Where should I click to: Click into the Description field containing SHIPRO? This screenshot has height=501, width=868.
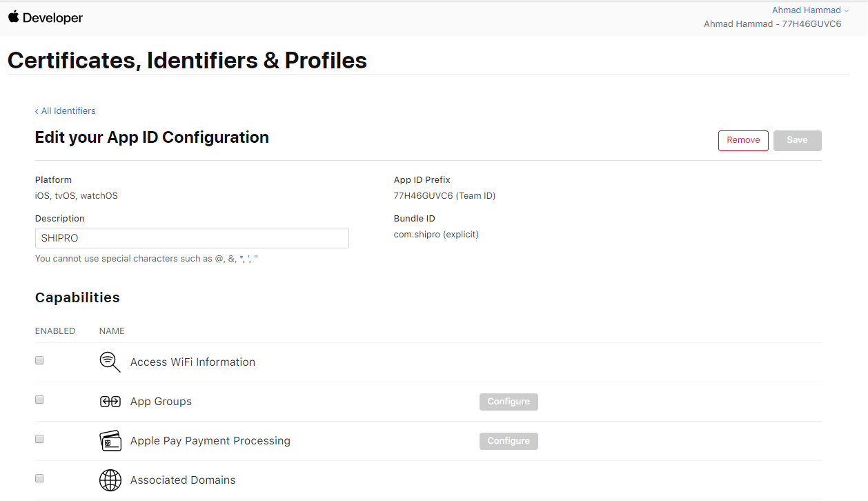tap(192, 238)
